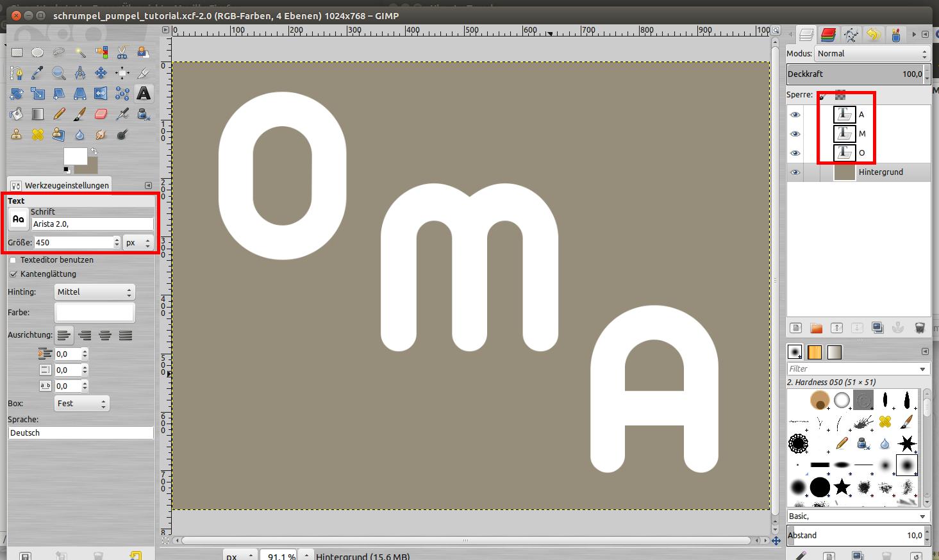Select the Color Picker eyedropper tool
939x560 pixels.
pyautogui.click(x=38, y=73)
